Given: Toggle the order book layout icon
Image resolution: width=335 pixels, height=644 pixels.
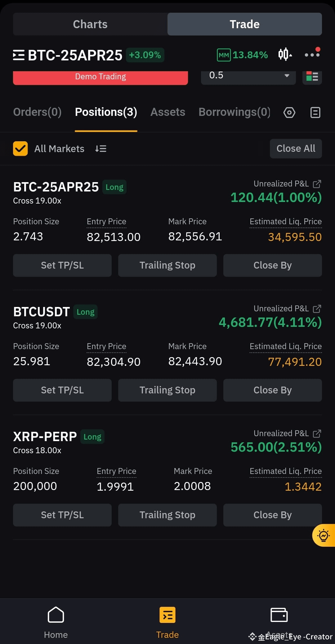Looking at the screenshot, I should coord(312,76).
